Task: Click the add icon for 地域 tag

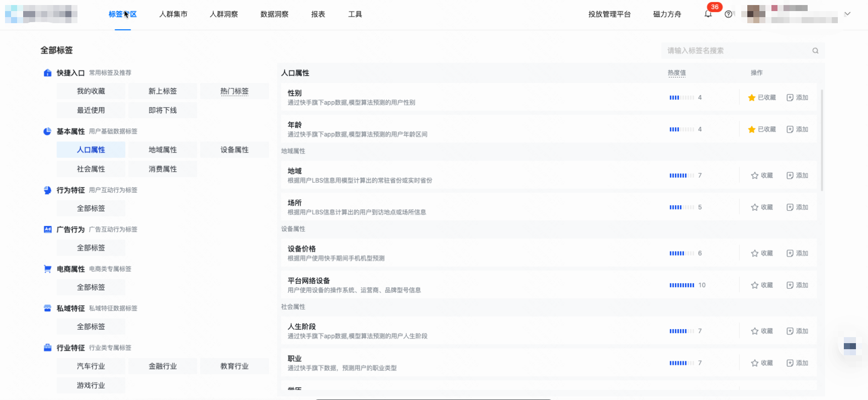Action: point(797,176)
